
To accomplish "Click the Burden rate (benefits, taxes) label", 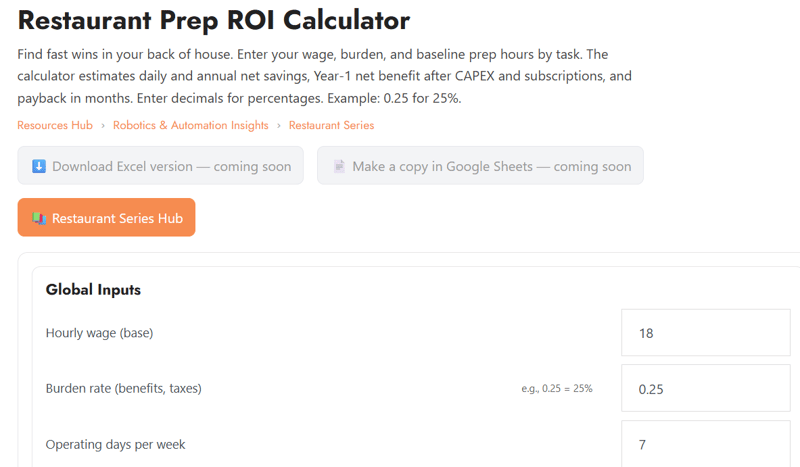I will [123, 388].
